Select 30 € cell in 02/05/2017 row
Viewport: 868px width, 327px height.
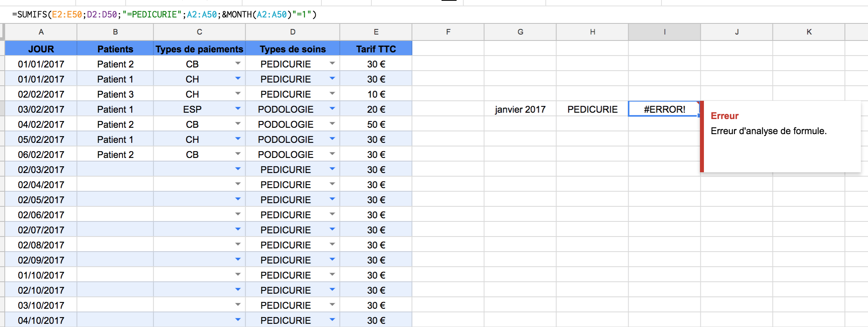376,199
